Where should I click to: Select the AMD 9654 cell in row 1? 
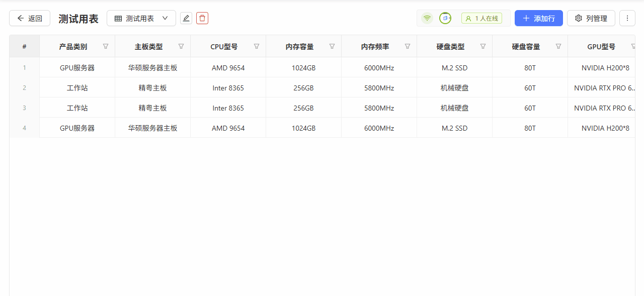228,67
